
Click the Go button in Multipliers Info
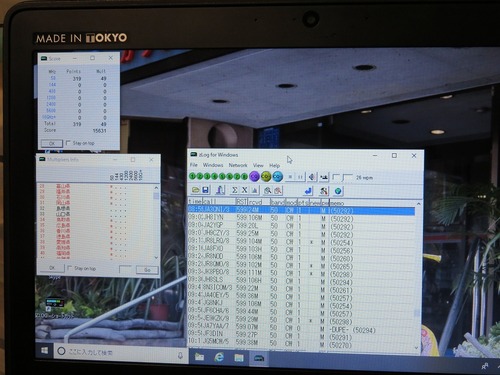point(147,270)
